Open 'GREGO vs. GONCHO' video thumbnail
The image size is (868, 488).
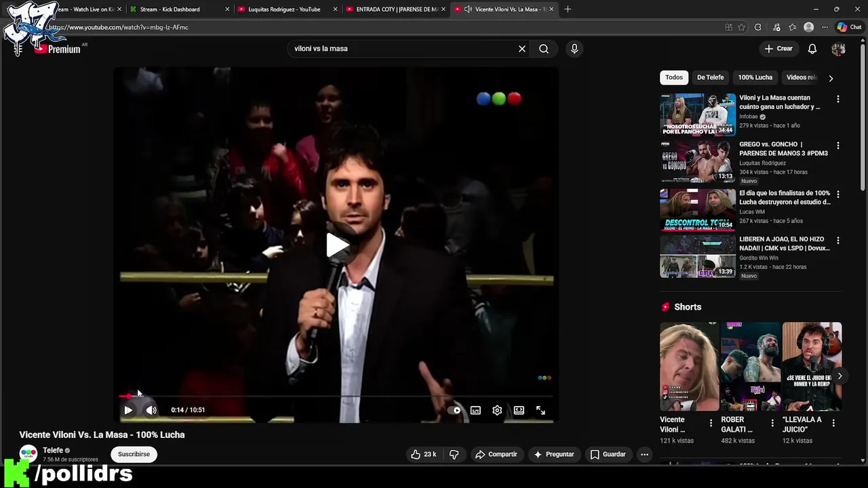(x=698, y=162)
